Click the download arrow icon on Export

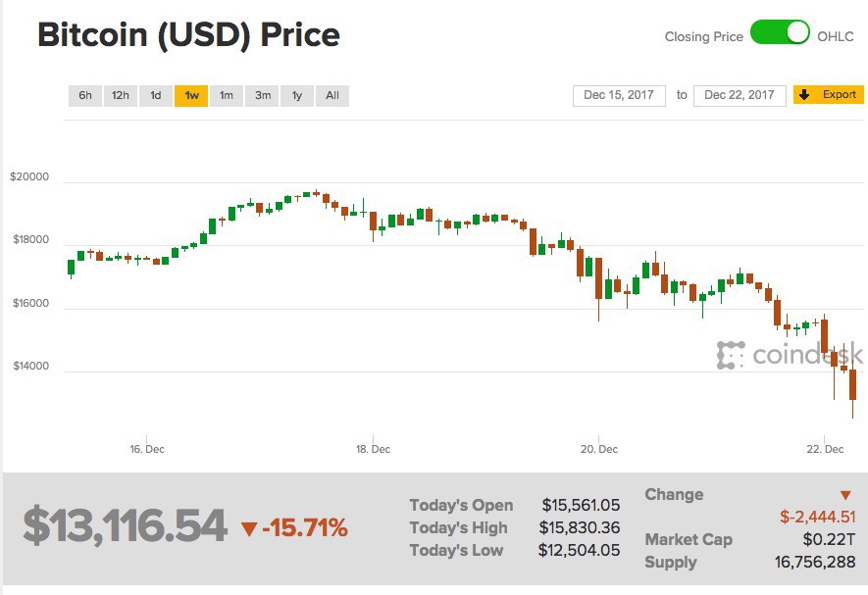(805, 95)
